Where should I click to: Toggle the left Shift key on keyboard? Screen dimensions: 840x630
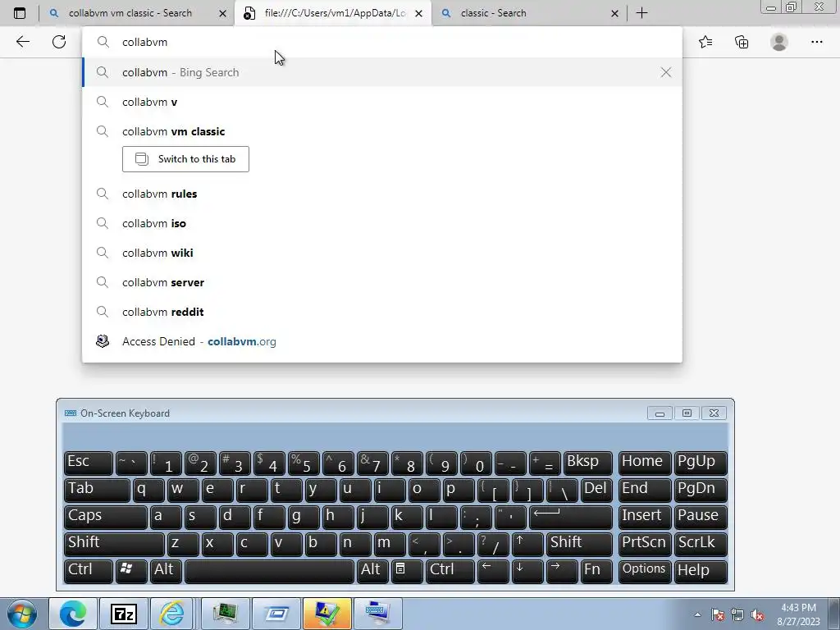point(114,543)
